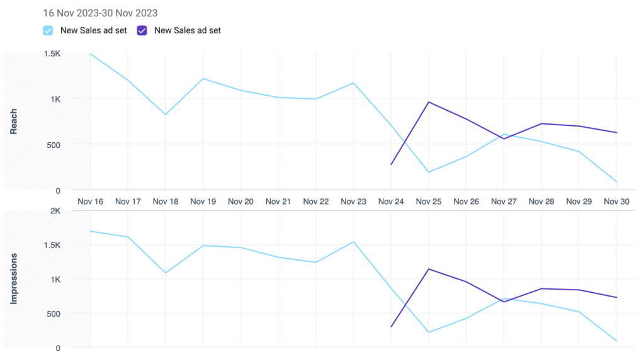Viewport: 644px width, 357px height.
Task: Click the light blue Reach point at Nov 16
Action: (x=90, y=54)
